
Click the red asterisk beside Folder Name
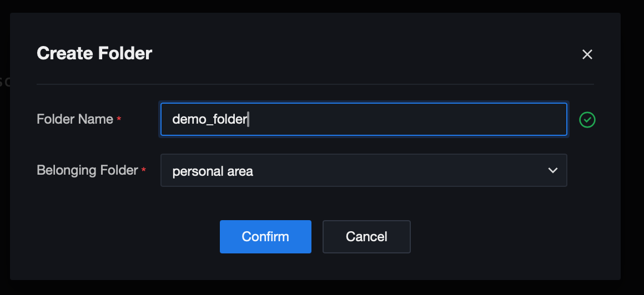click(x=119, y=119)
